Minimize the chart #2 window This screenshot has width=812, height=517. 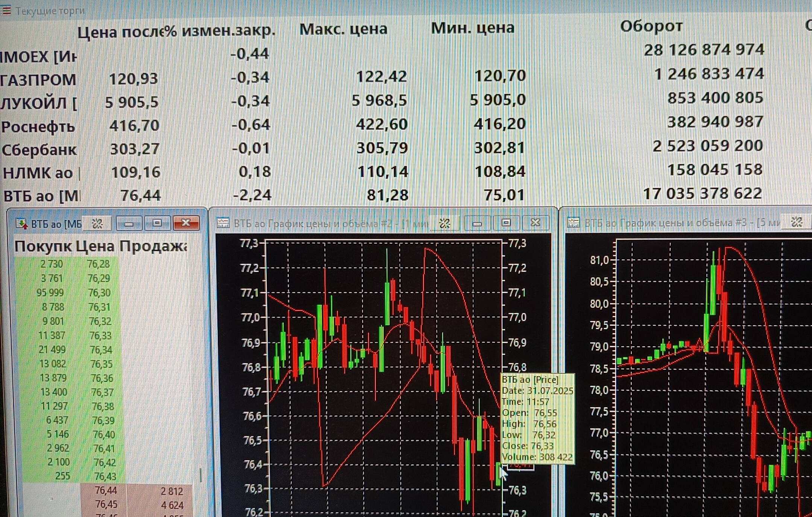click(477, 224)
